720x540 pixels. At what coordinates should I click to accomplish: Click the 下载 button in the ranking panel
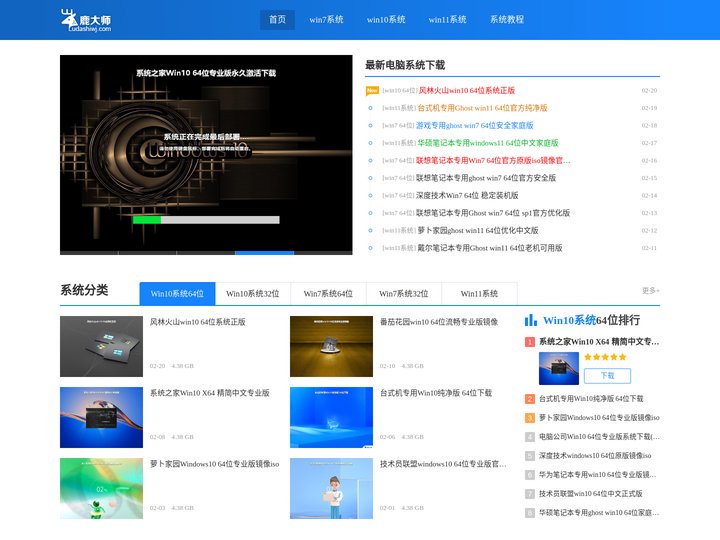coord(608,376)
